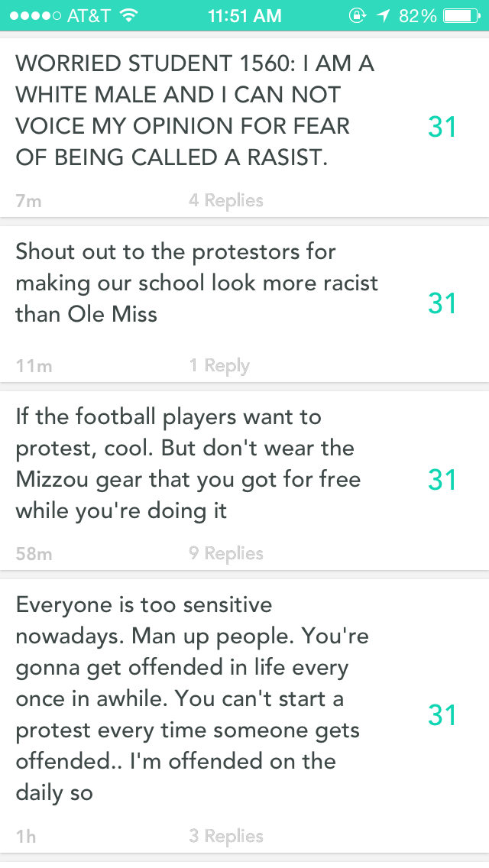
Task: Open the WORRIED STUDENT 1560 post
Action: coord(195,111)
